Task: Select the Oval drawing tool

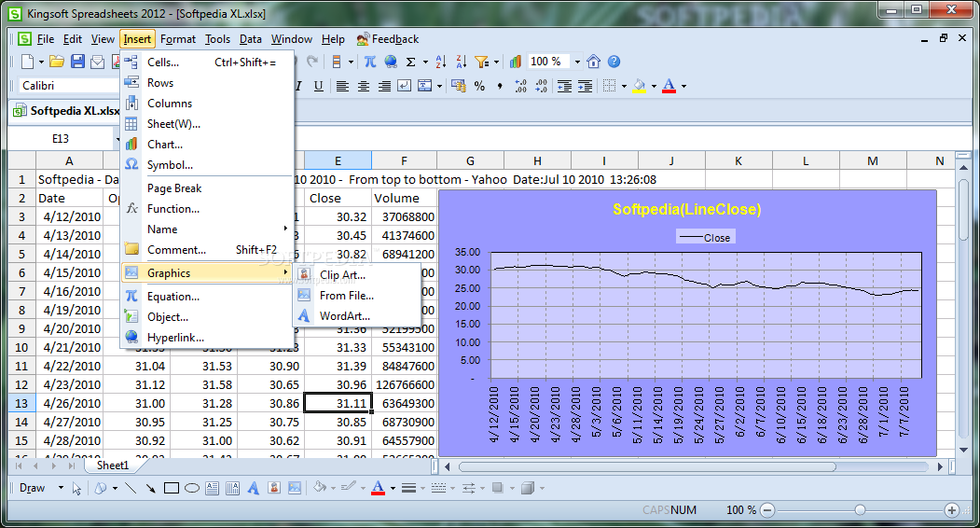Action: (192, 488)
